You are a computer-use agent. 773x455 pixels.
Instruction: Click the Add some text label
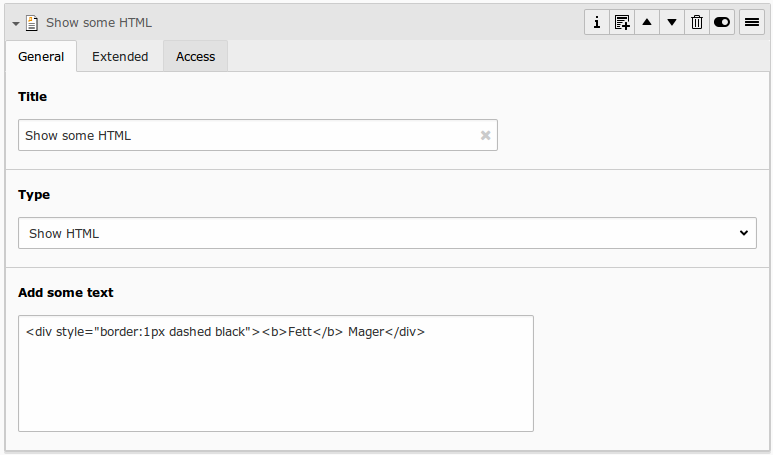(66, 293)
